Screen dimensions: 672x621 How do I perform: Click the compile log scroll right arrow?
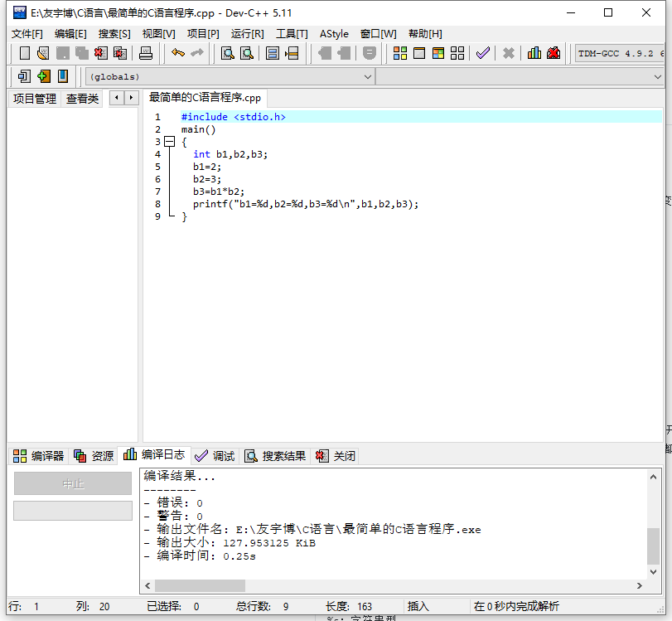pos(640,585)
